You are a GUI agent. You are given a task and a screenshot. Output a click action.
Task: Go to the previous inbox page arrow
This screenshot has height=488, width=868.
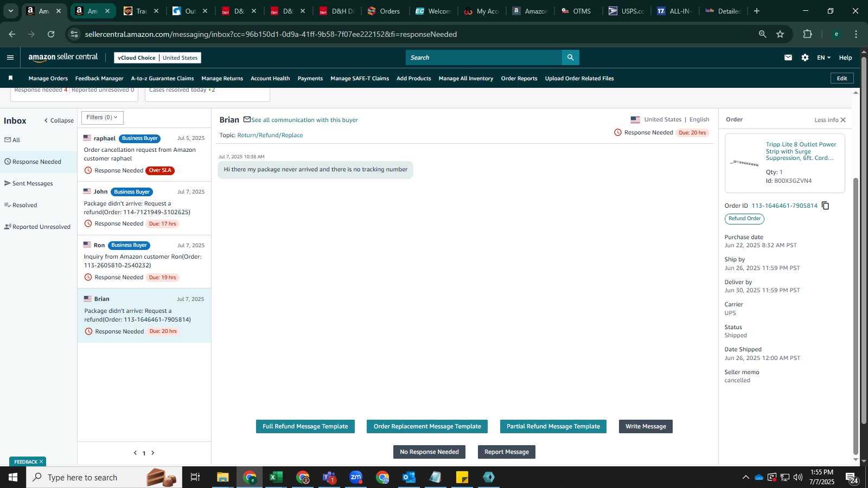click(x=135, y=453)
